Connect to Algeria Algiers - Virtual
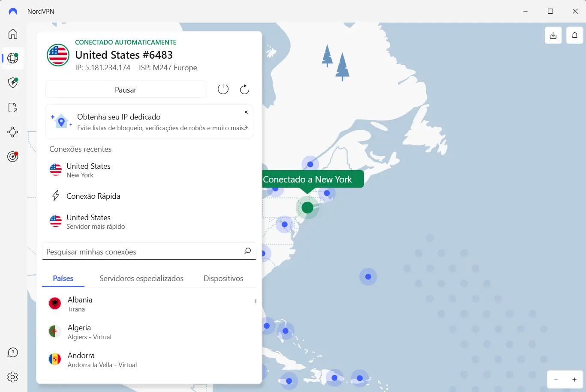Screen dimensions: 586x392 click(x=149, y=332)
